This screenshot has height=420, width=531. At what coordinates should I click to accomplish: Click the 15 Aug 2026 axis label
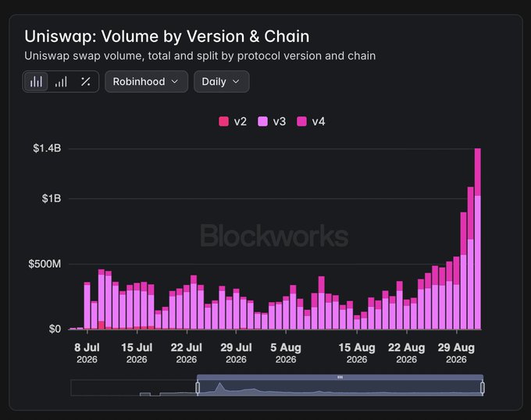(357, 354)
